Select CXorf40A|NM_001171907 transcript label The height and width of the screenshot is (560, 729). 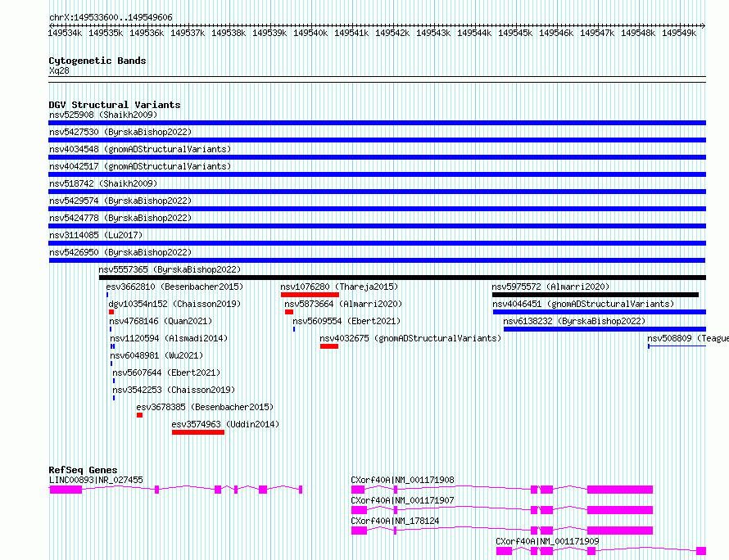click(x=403, y=500)
